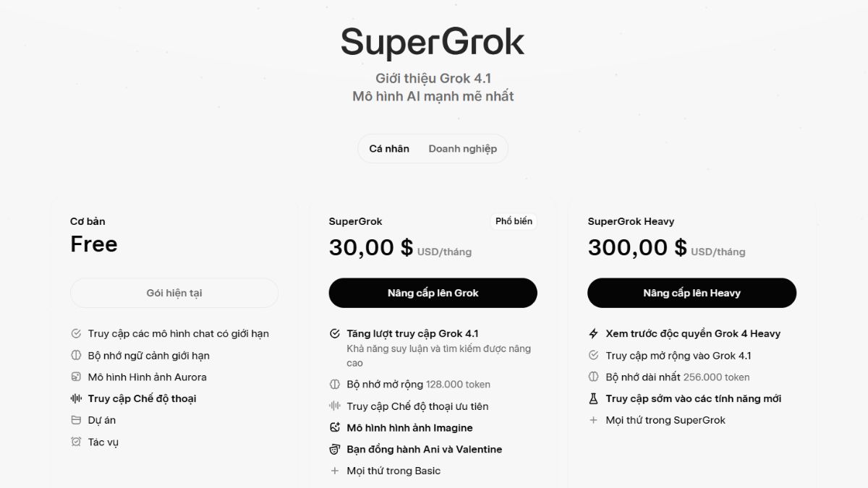Viewport: 868px width, 488px height.
Task: Click the checkmark beside Truy cập mở rộng vào Grok 4.1
Action: click(x=593, y=355)
